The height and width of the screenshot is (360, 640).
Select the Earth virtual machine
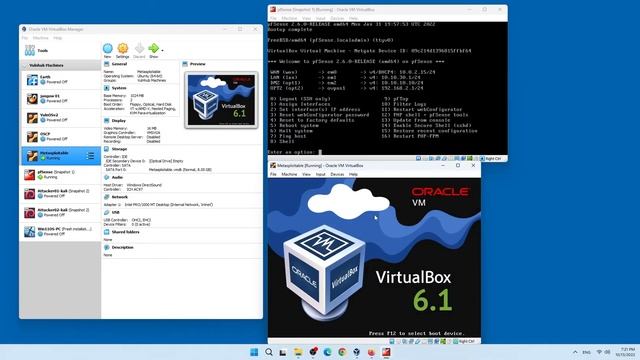click(61, 80)
